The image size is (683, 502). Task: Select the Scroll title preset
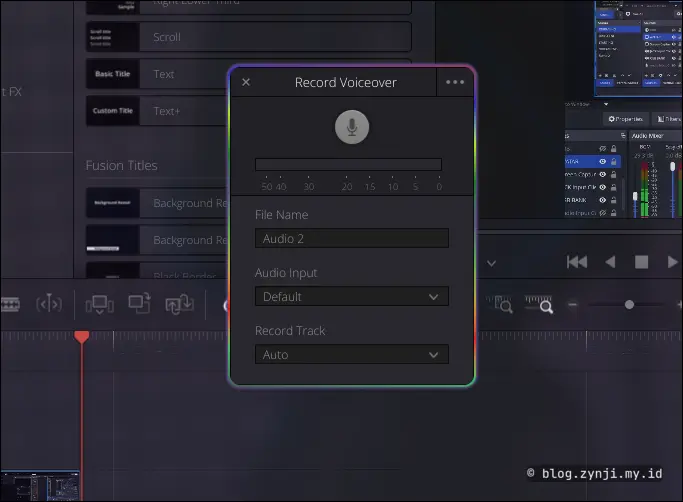point(248,37)
